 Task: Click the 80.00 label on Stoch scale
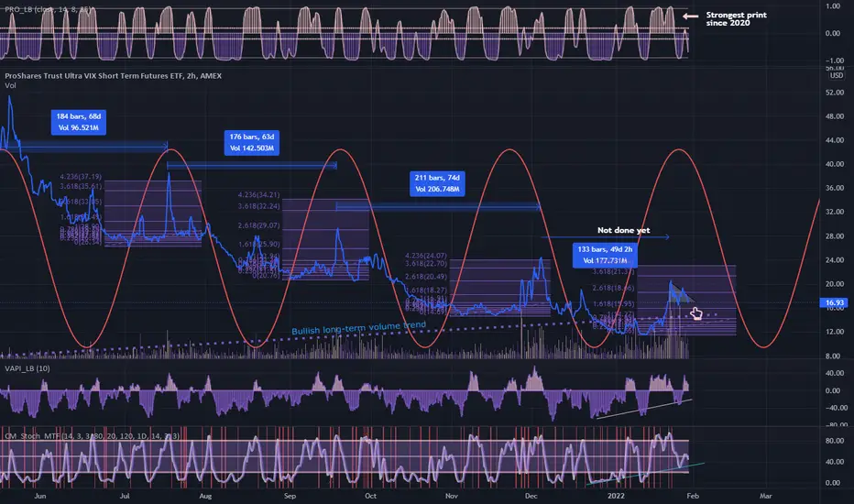coord(835,441)
